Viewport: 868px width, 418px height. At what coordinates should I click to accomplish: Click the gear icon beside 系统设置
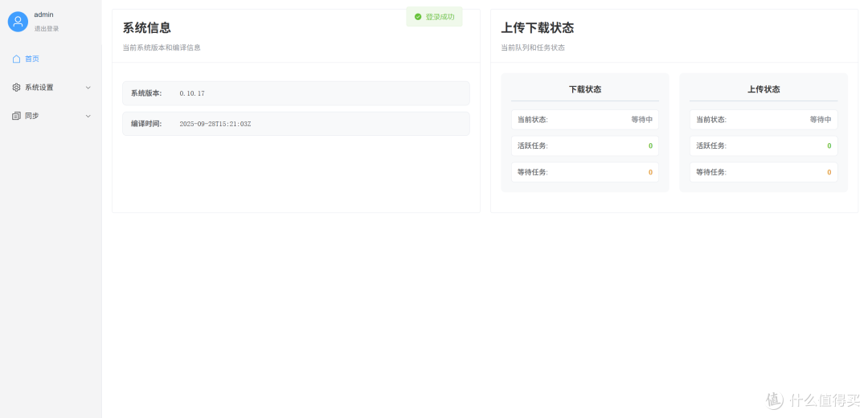16,88
